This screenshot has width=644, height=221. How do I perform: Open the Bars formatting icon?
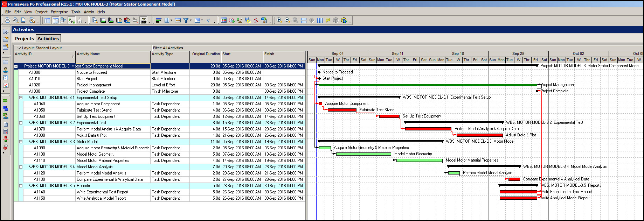158,20
